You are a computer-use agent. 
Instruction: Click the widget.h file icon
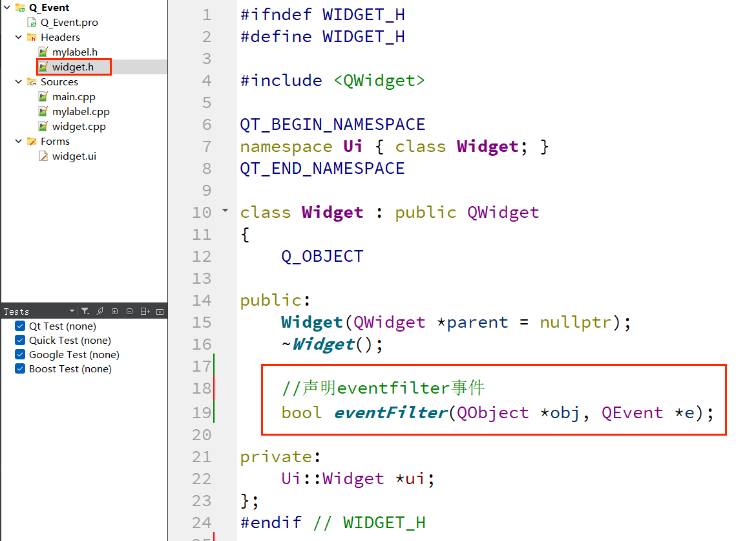(x=43, y=67)
